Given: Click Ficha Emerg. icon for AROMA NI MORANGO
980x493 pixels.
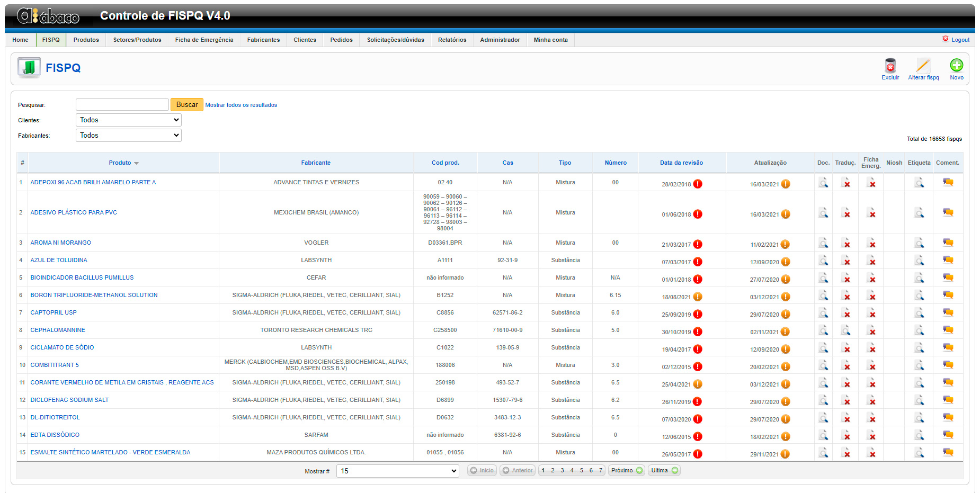Looking at the screenshot, I should pos(871,243).
